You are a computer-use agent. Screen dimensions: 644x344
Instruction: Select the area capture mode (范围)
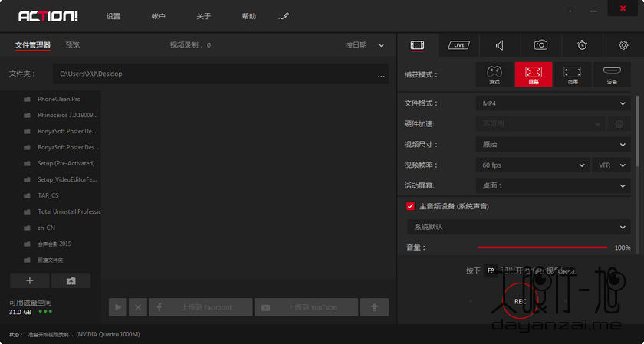point(572,74)
